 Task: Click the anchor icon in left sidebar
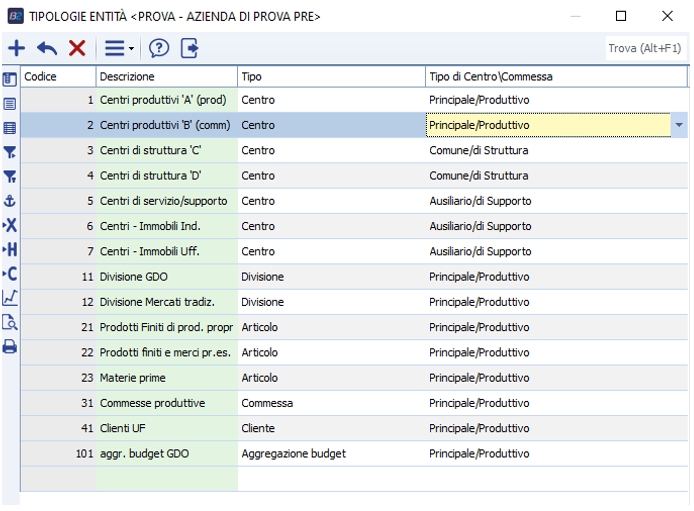pos(10,198)
